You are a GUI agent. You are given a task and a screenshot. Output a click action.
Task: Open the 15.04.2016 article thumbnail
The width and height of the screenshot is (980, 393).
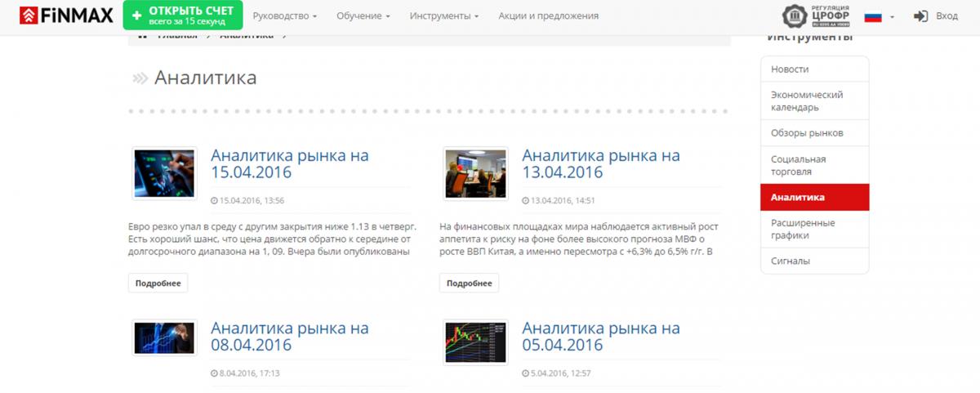(x=164, y=173)
